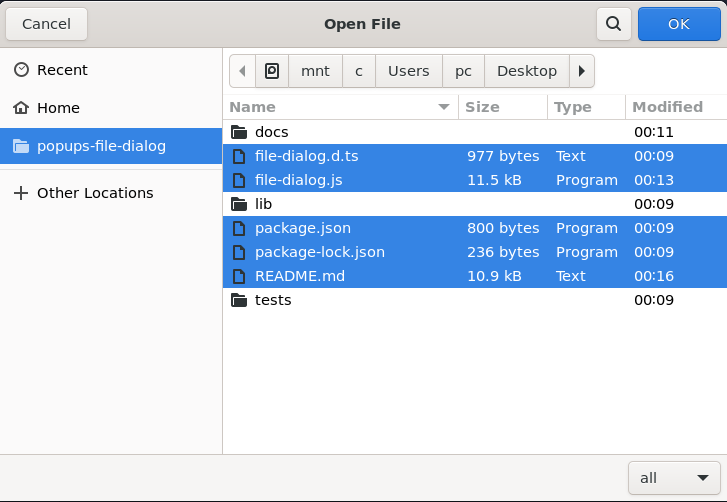Click the file icon of package.json
This screenshot has height=502, width=727.
(239, 228)
